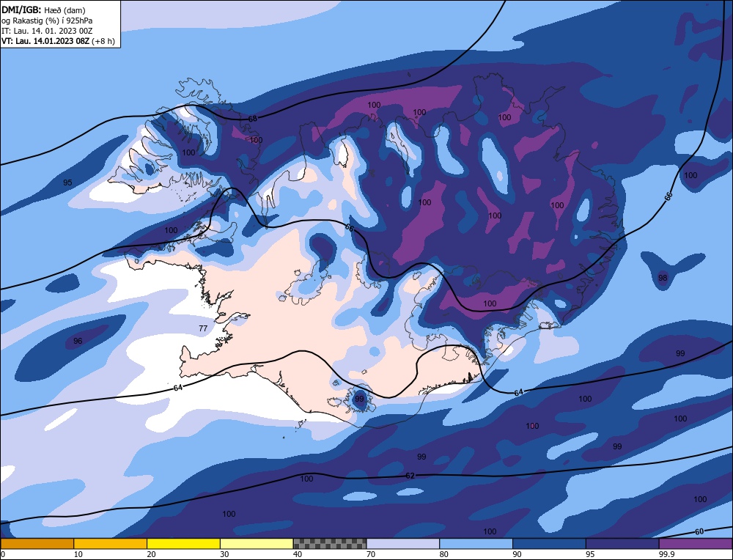Click the humidity value '77' on the map

pos(203,328)
